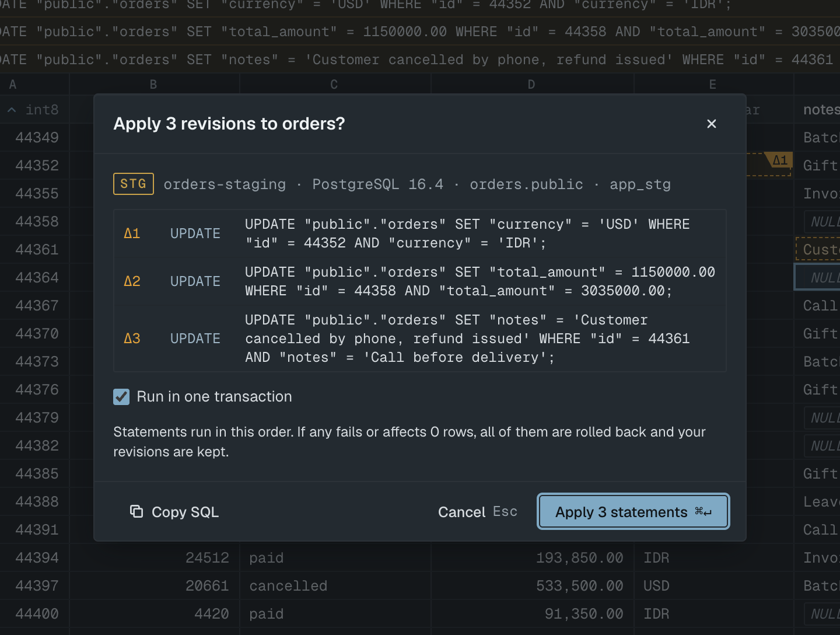Cancel the revisions dialog

477,512
